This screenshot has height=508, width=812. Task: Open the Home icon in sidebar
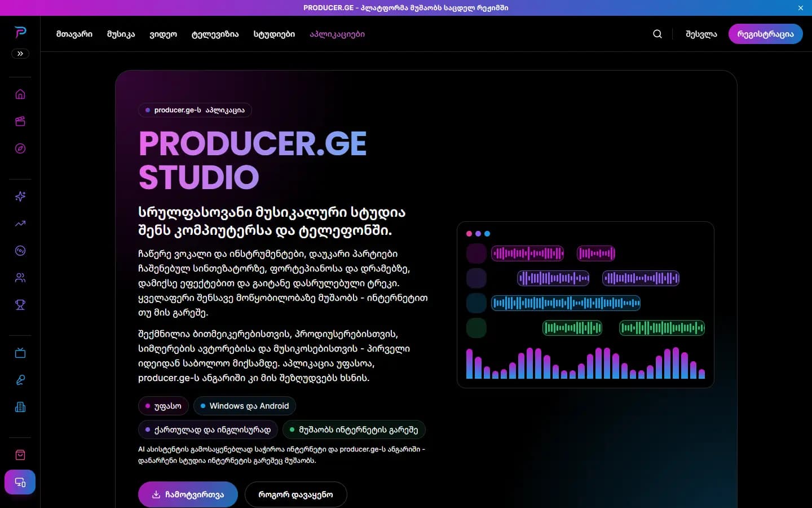pyautogui.click(x=20, y=94)
